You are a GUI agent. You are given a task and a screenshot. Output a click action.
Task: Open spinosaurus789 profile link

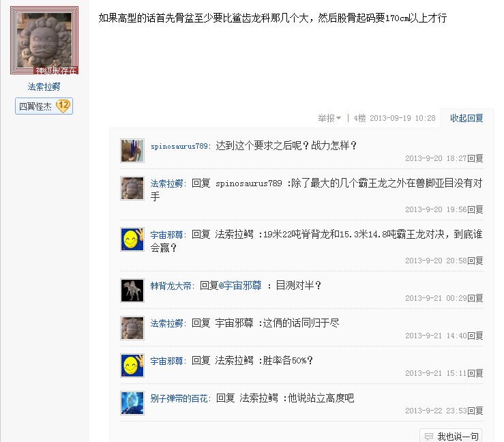coord(179,146)
